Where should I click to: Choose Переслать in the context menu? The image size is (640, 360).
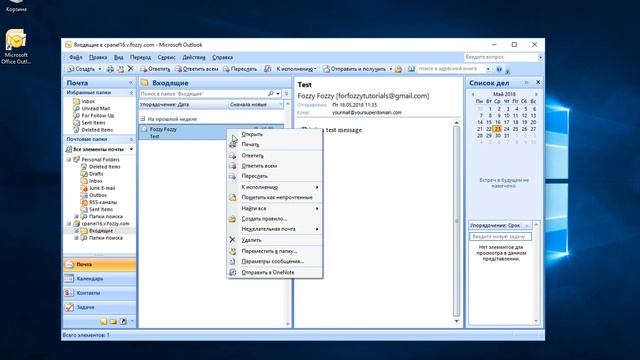point(275,176)
